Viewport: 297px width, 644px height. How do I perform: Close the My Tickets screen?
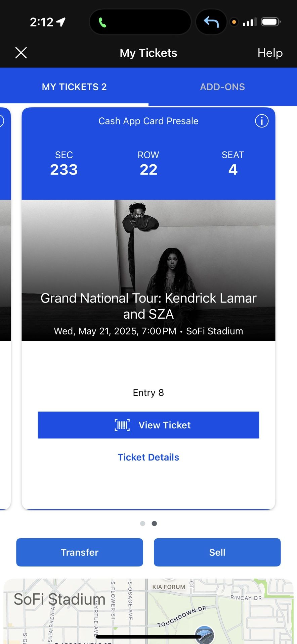(x=21, y=53)
